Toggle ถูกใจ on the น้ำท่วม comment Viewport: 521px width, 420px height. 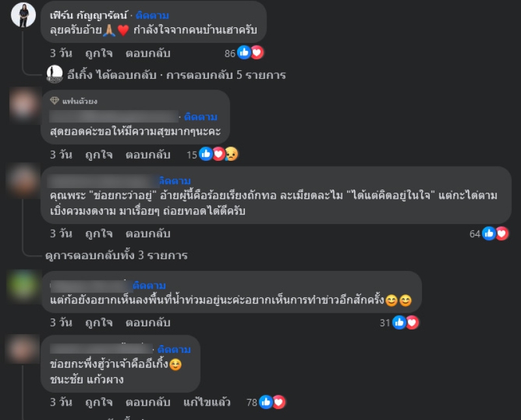pos(99,322)
